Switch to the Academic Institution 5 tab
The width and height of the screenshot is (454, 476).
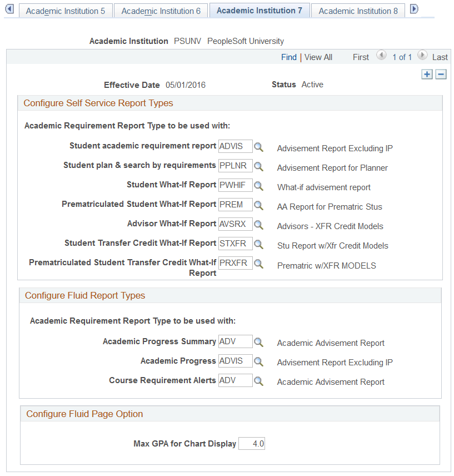pyautogui.click(x=66, y=10)
